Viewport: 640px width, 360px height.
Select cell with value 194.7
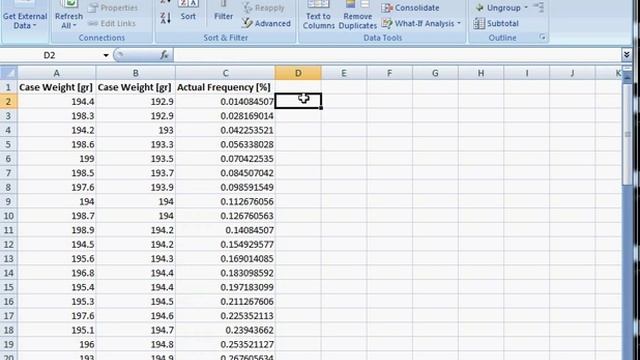tap(136, 330)
